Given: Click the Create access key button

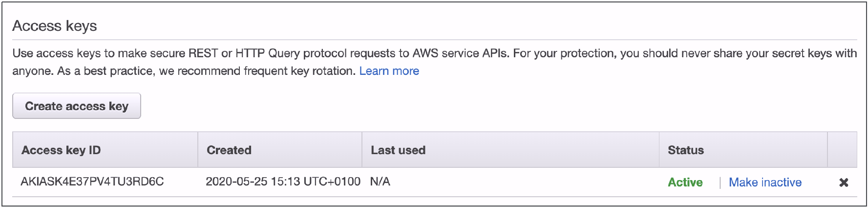Looking at the screenshot, I should [x=77, y=106].
